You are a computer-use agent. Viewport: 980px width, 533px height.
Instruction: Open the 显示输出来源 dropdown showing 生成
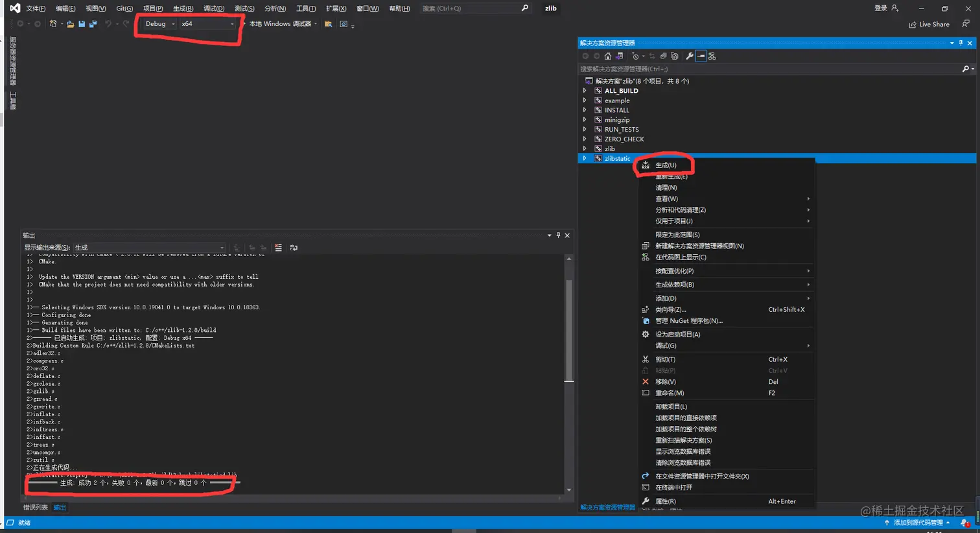coord(149,248)
